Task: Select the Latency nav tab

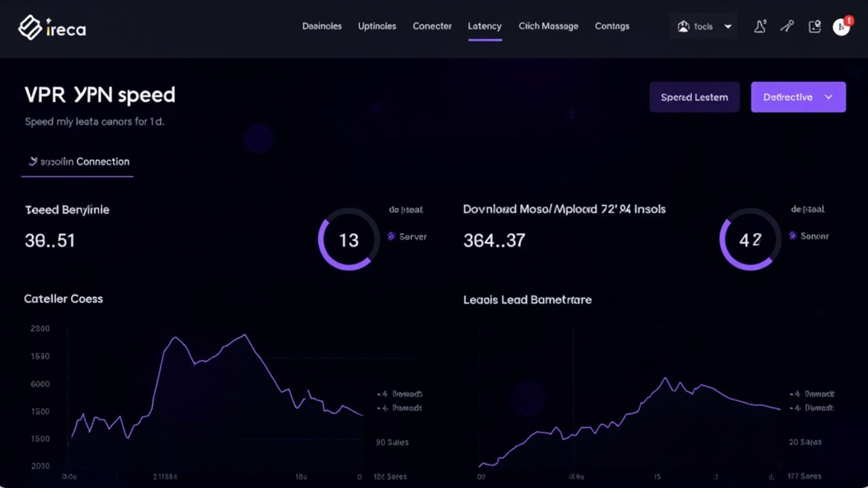Action: tap(485, 26)
